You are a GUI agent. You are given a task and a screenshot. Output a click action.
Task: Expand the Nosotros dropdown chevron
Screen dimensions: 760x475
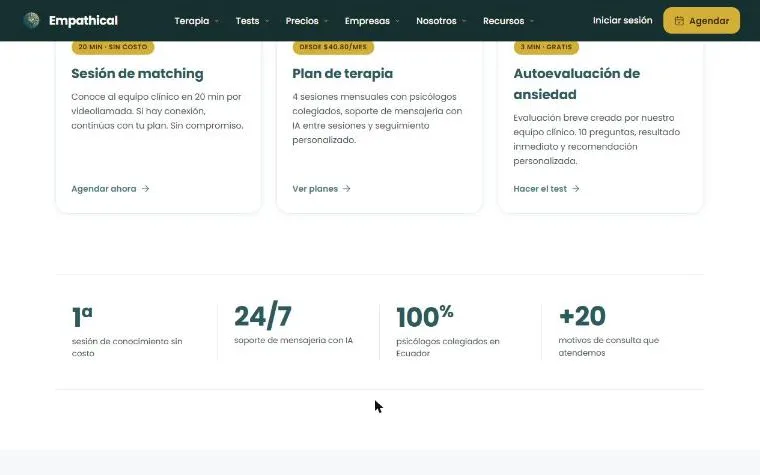[x=464, y=21]
